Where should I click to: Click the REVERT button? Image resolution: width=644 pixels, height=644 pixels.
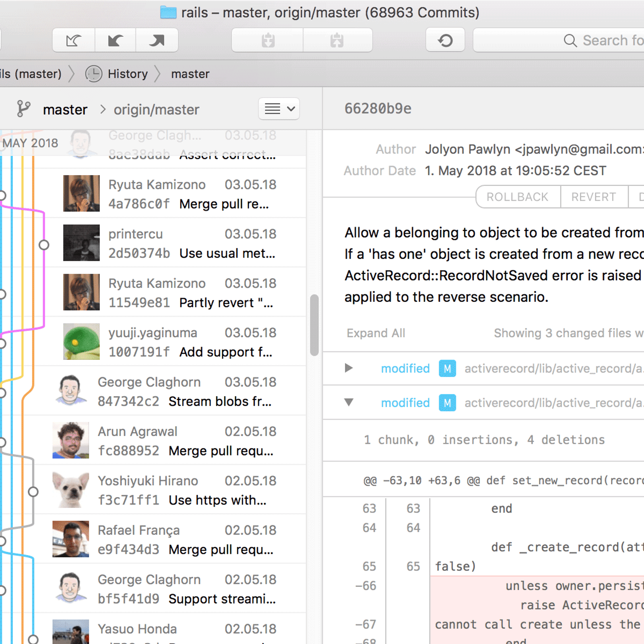pyautogui.click(x=594, y=197)
